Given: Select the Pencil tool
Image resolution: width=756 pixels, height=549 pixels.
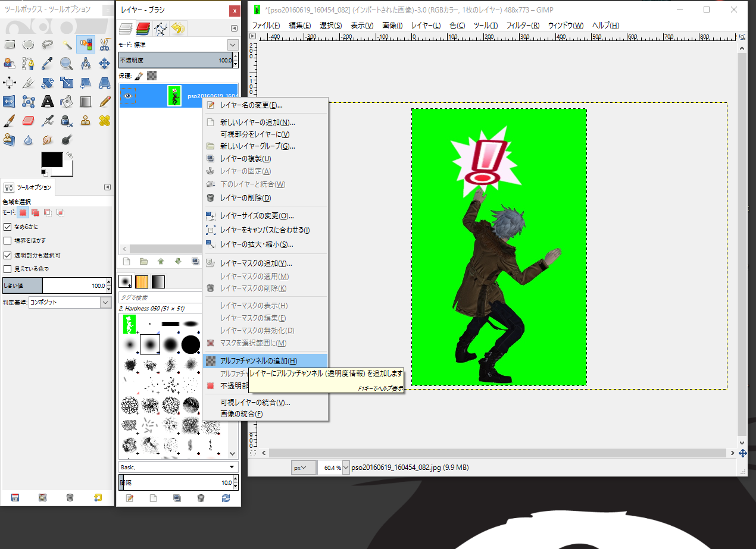Looking at the screenshot, I should [105, 102].
